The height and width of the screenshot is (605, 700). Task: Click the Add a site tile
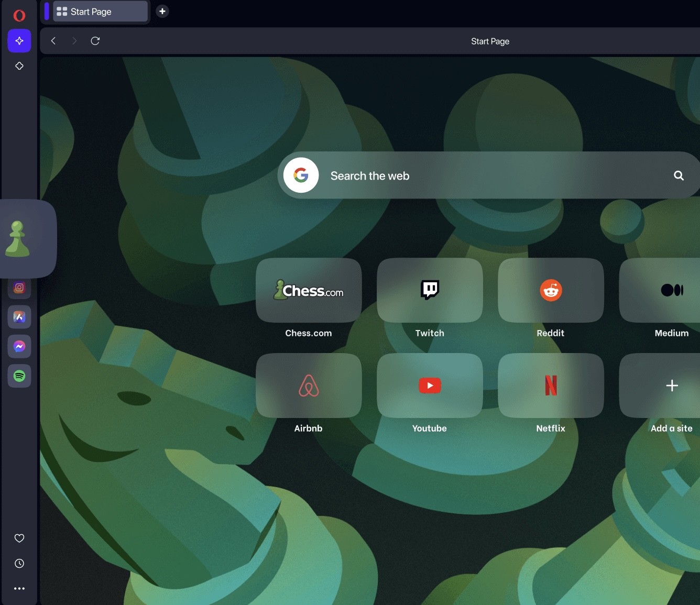pyautogui.click(x=660, y=386)
